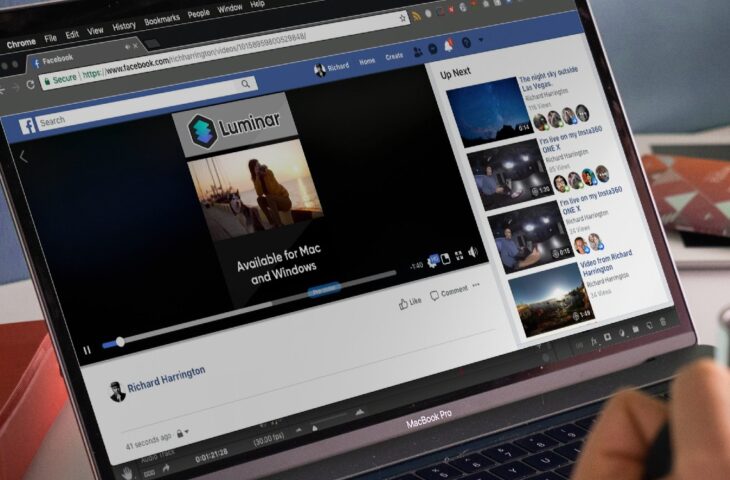
Task: Click Create in the Facebook header
Action: (394, 56)
